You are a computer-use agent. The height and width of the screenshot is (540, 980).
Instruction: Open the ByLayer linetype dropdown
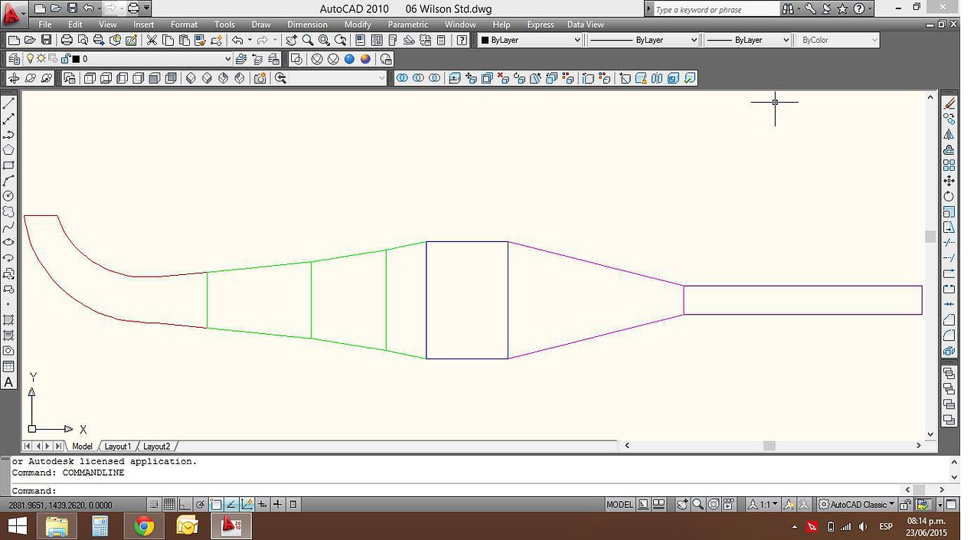point(694,40)
